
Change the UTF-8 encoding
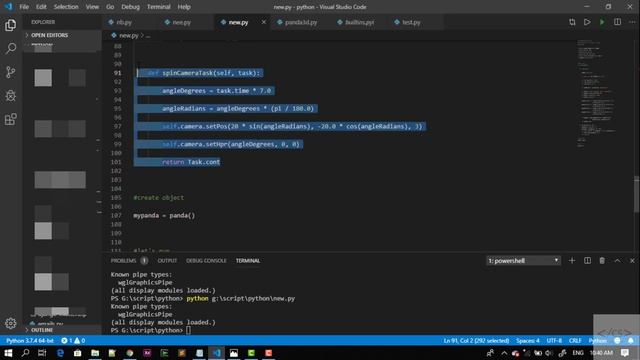[x=554, y=340]
